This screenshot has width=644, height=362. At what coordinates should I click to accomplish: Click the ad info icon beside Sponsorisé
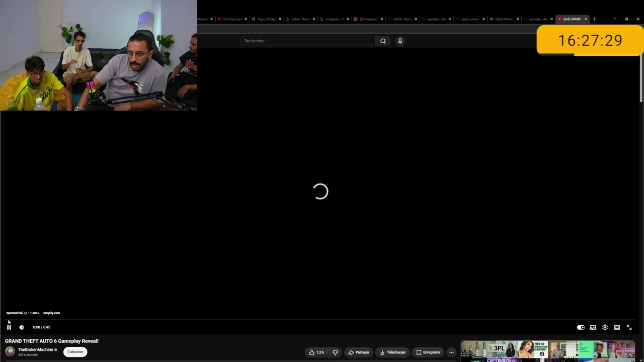click(x=26, y=313)
